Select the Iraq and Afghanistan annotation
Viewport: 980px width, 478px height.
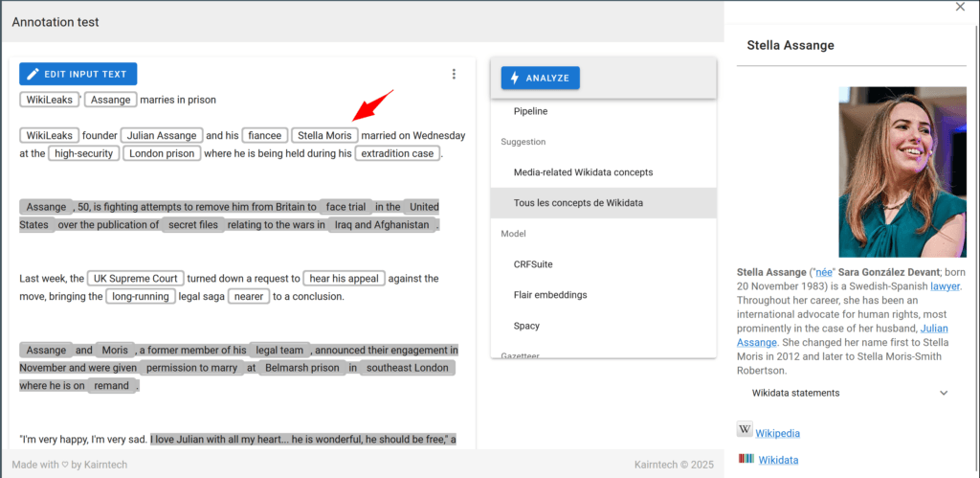[382, 225]
